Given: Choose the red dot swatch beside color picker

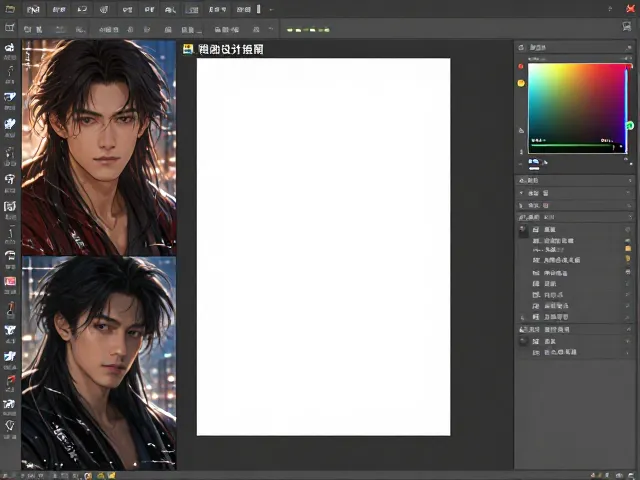Looking at the screenshot, I should [x=521, y=66].
